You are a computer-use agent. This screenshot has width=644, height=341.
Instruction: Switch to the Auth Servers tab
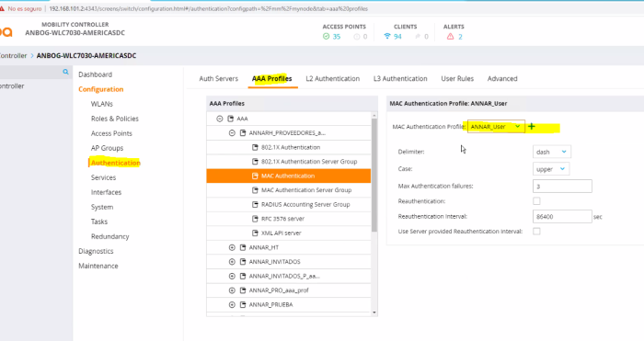point(219,78)
